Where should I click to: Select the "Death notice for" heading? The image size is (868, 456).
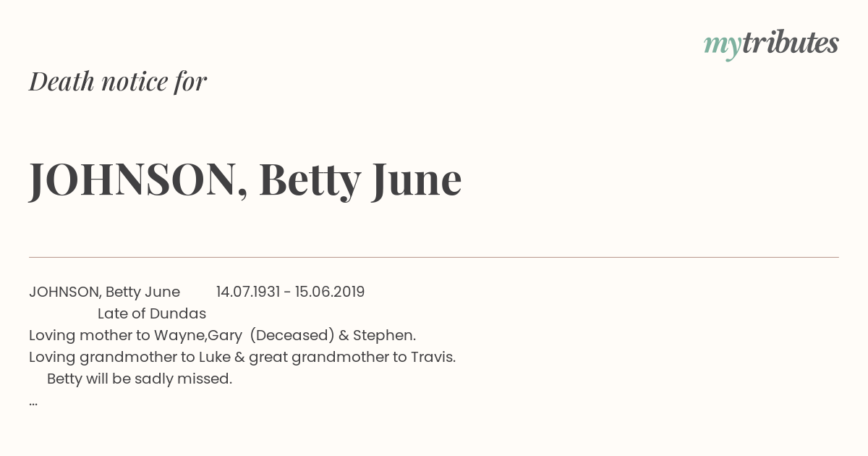click(x=118, y=82)
